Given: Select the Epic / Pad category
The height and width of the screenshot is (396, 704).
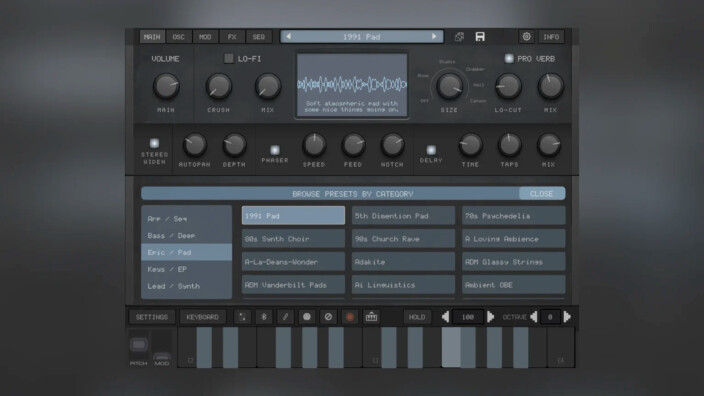Looking at the screenshot, I should click(186, 252).
